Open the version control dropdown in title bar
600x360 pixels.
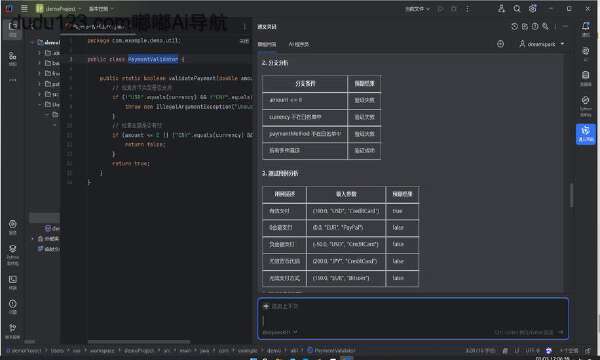click(101, 8)
